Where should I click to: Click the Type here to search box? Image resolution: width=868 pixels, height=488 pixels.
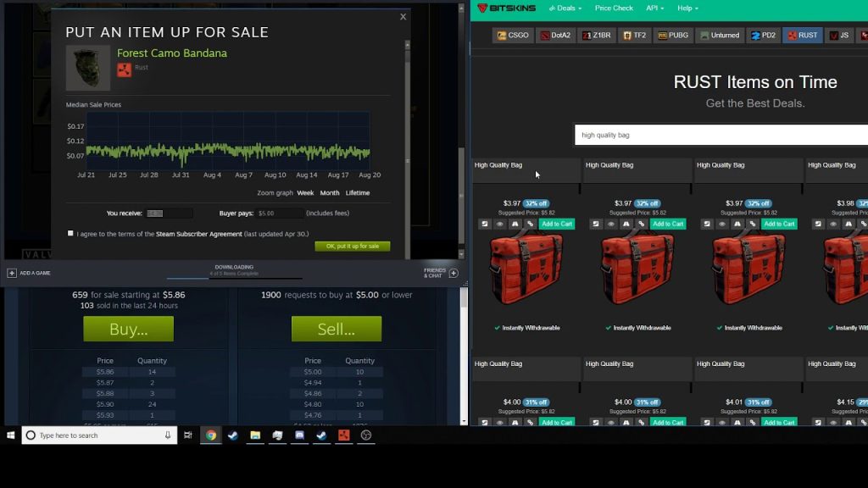click(x=100, y=435)
